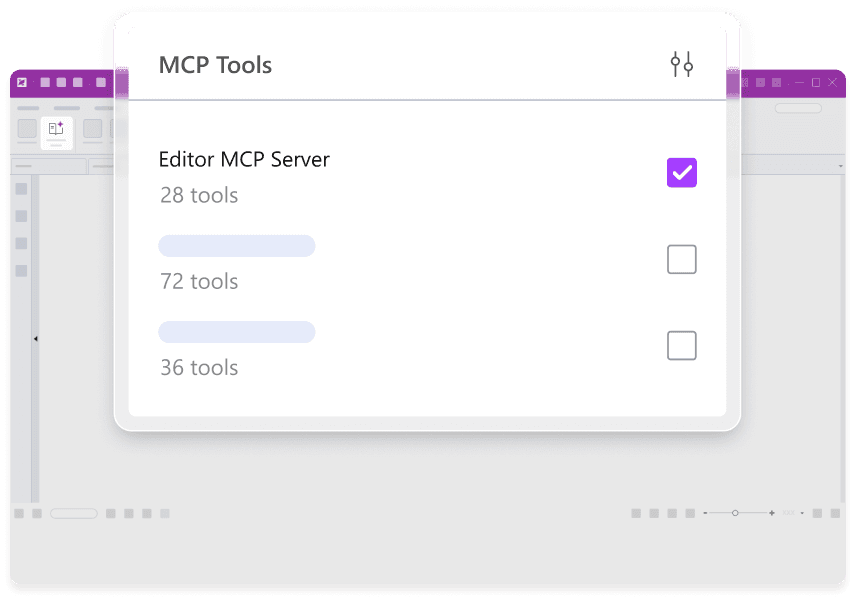Click the zoom slider handle
The height and width of the screenshot is (598, 856).
pos(735,513)
